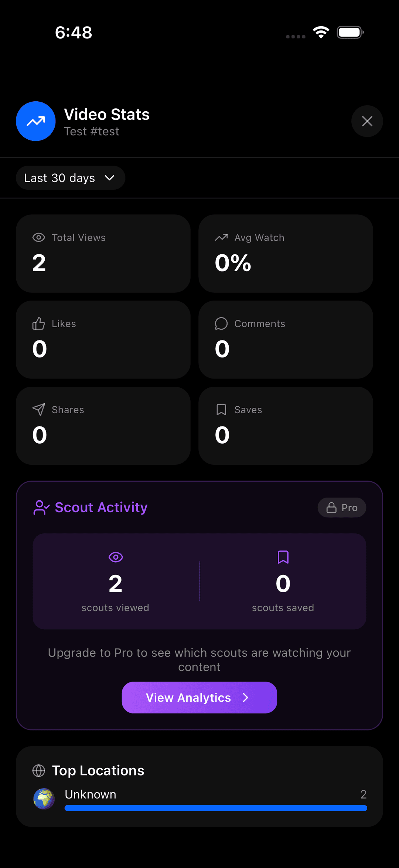Click the Avg Watch trend icon
Viewport: 399px width, 868px height.
221,237
